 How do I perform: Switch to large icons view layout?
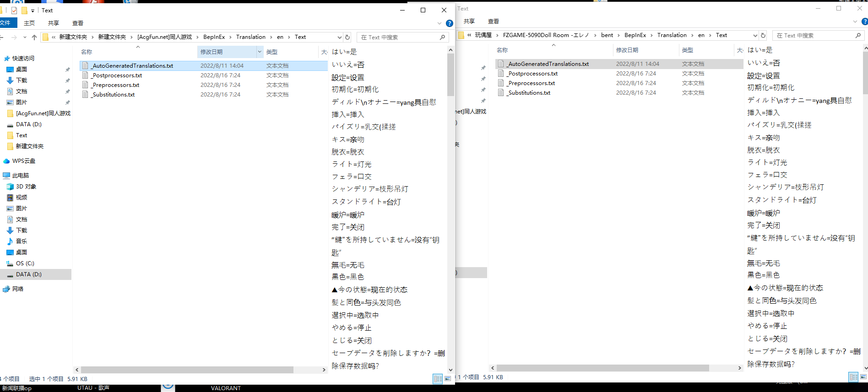coord(448,379)
